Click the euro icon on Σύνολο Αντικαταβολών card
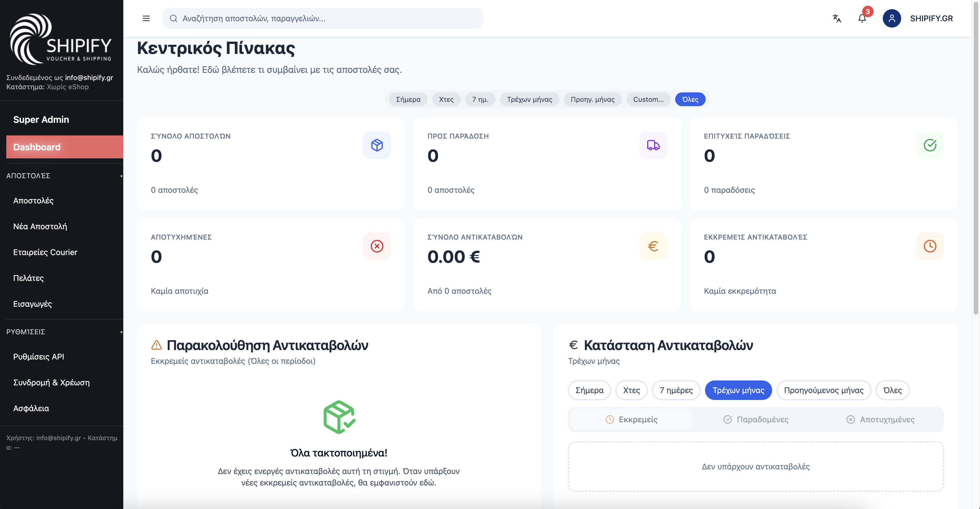The width and height of the screenshot is (980, 509). [x=653, y=246]
